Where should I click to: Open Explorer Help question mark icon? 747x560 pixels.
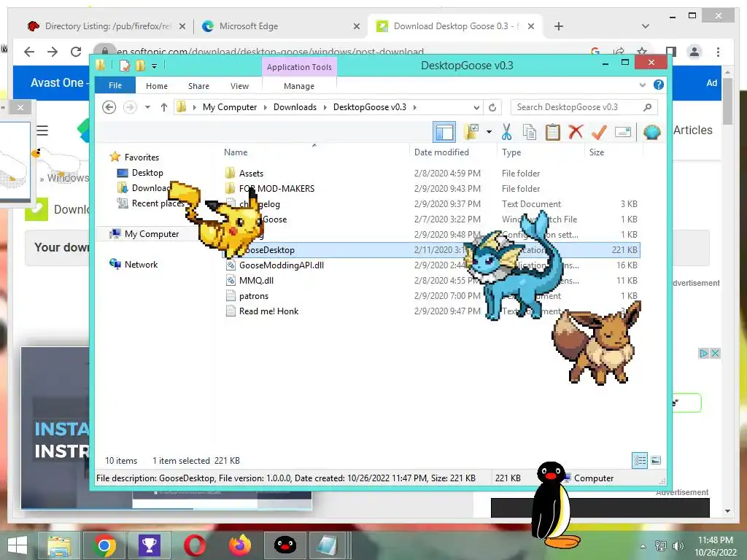point(659,85)
